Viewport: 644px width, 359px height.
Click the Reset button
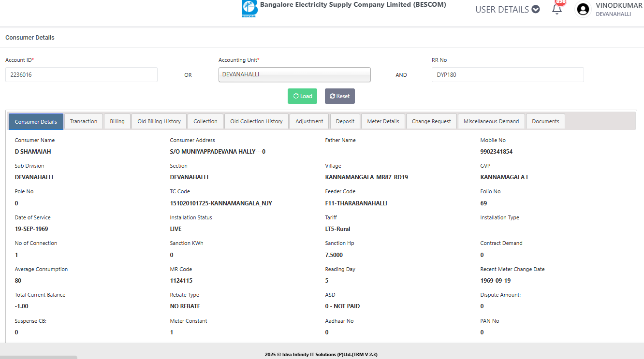[339, 96]
